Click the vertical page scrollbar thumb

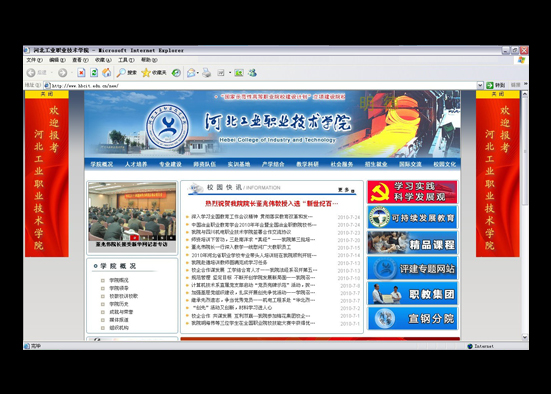pos(525,151)
